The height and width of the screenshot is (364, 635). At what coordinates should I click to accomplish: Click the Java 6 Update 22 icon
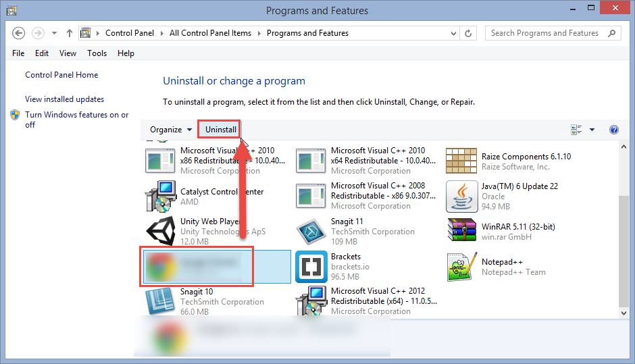pyautogui.click(x=462, y=197)
